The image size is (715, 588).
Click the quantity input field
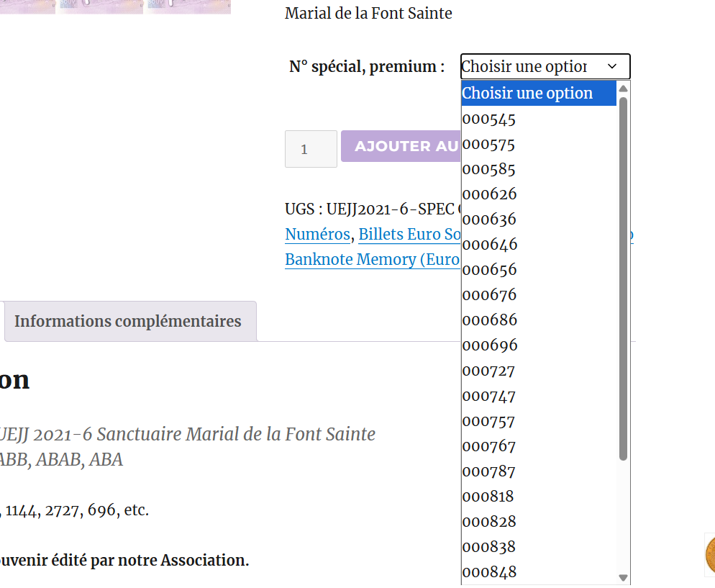pos(311,149)
